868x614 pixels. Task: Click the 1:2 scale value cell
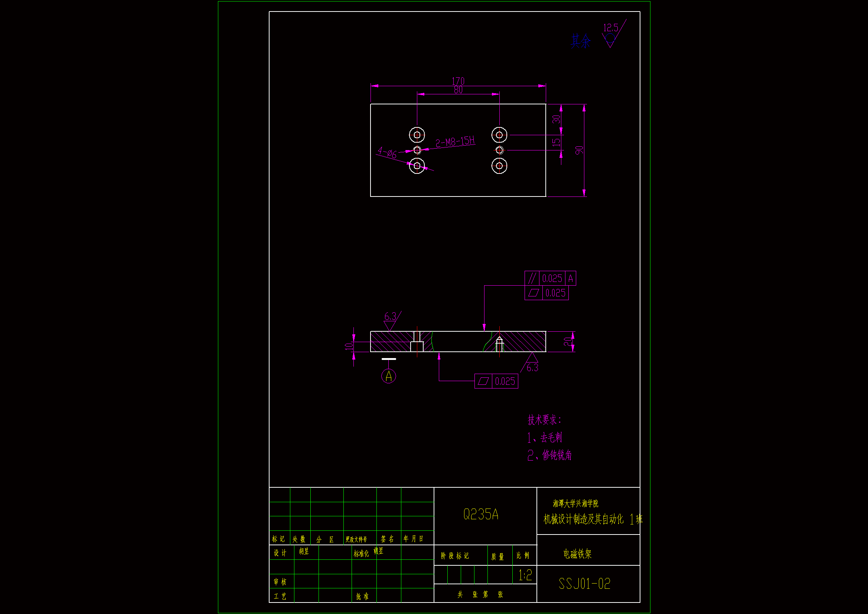tap(525, 575)
